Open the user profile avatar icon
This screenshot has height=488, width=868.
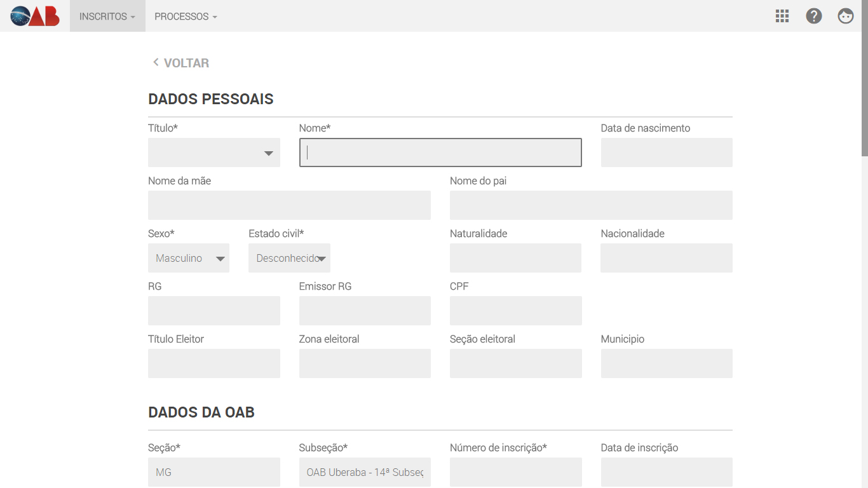(846, 16)
